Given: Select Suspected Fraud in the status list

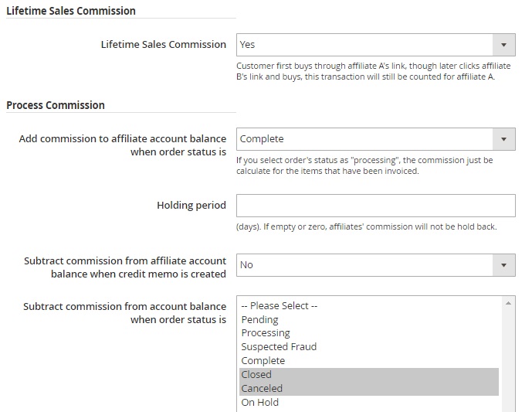Looking at the screenshot, I should click(279, 347).
